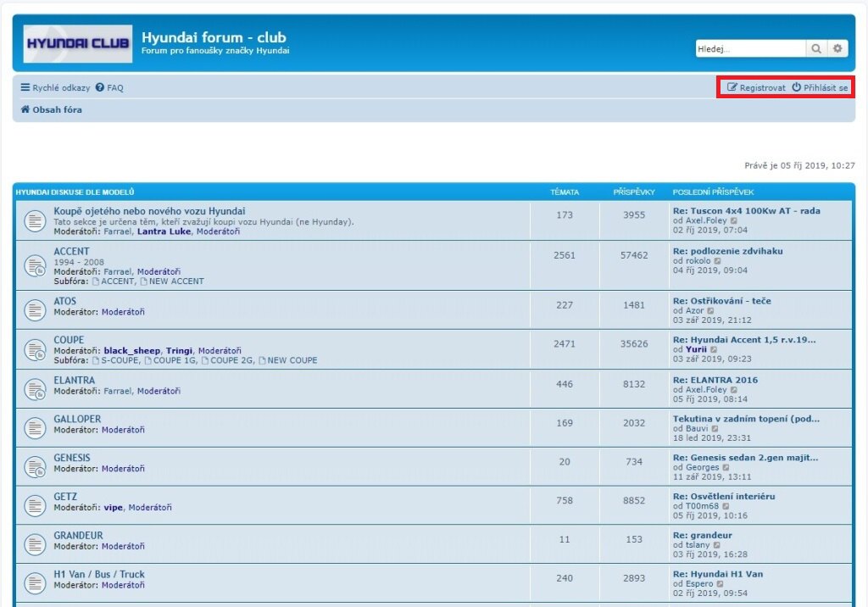
Task: View latest post icon next to Espero
Action: pos(721,584)
